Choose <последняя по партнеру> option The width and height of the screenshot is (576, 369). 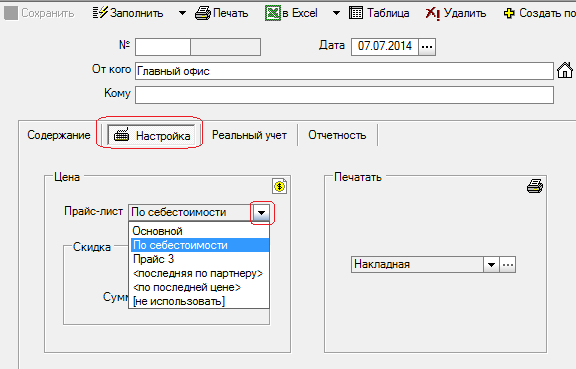(x=200, y=273)
